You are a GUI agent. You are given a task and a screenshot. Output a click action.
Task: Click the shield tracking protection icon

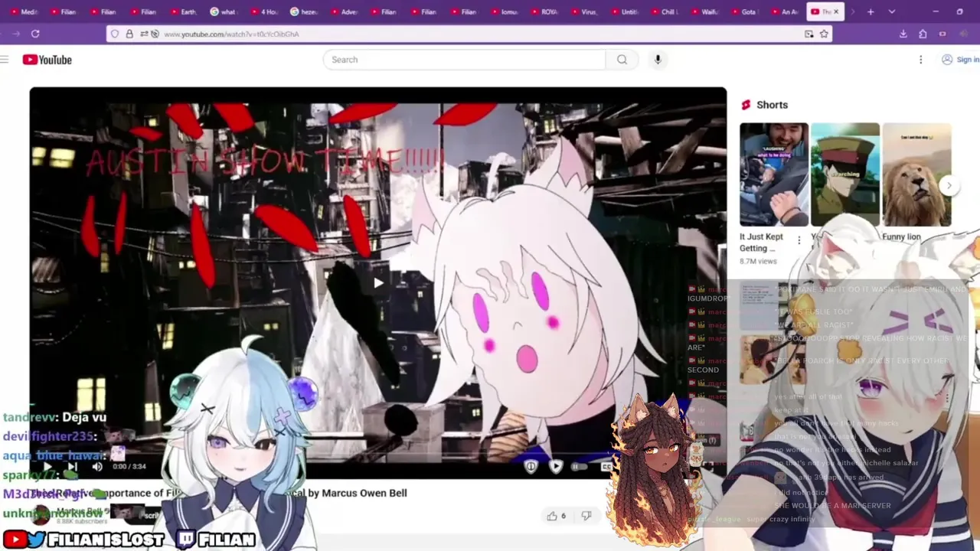115,34
